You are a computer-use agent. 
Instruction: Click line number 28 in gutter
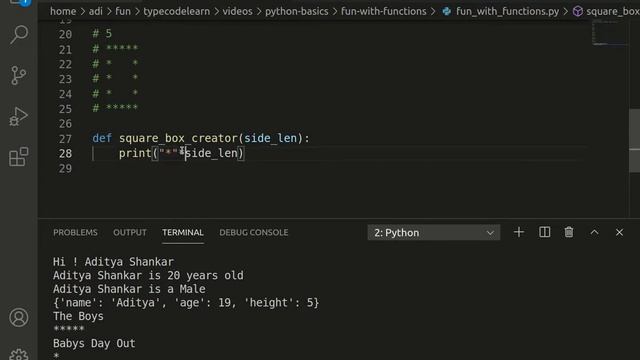65,153
